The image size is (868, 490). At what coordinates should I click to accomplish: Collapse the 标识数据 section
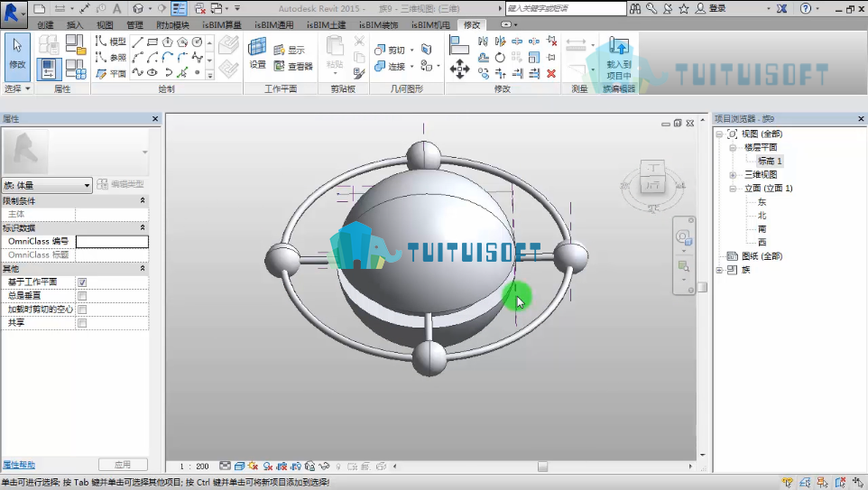tap(143, 227)
